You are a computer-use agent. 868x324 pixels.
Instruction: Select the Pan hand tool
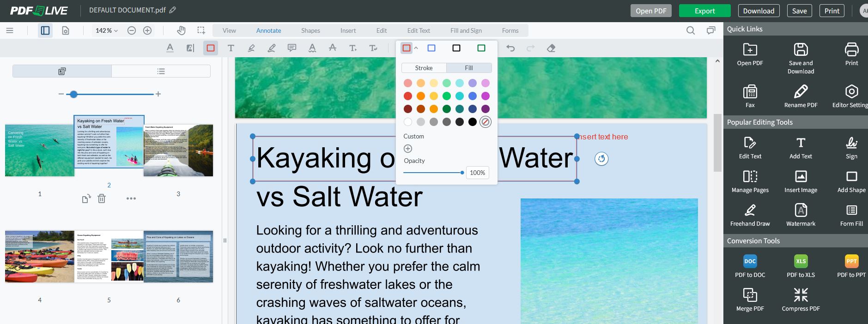[x=181, y=30]
